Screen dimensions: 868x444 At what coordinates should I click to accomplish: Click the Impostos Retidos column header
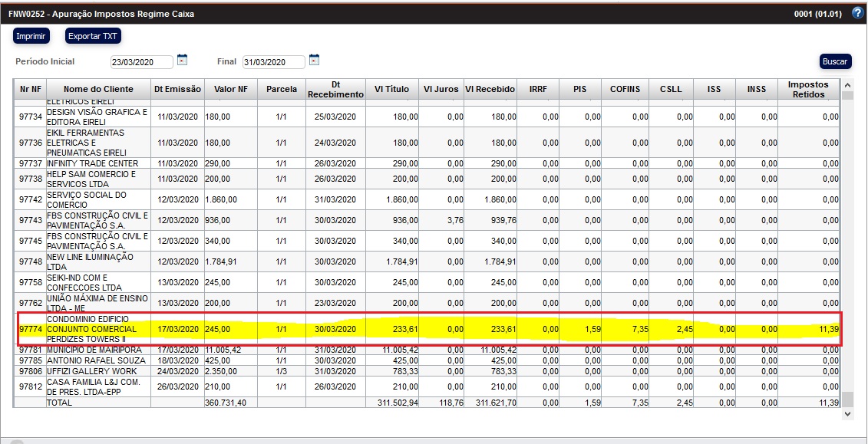click(808, 89)
